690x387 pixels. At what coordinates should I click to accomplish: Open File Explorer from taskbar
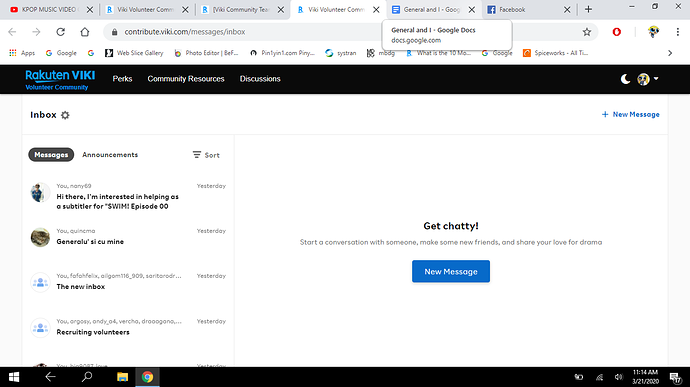coord(122,377)
